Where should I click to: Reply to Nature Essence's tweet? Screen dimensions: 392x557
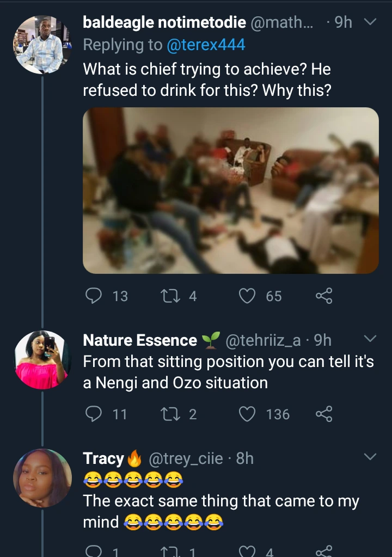95,414
